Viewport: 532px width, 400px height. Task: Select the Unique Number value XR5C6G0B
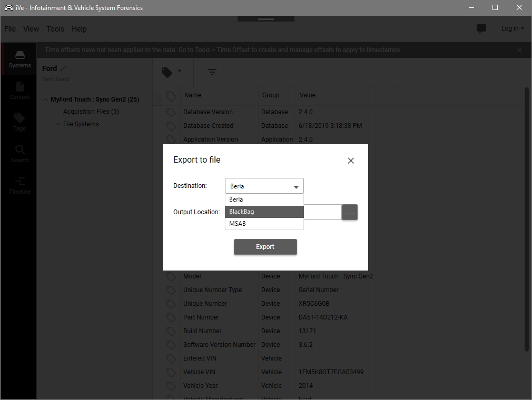point(314,303)
